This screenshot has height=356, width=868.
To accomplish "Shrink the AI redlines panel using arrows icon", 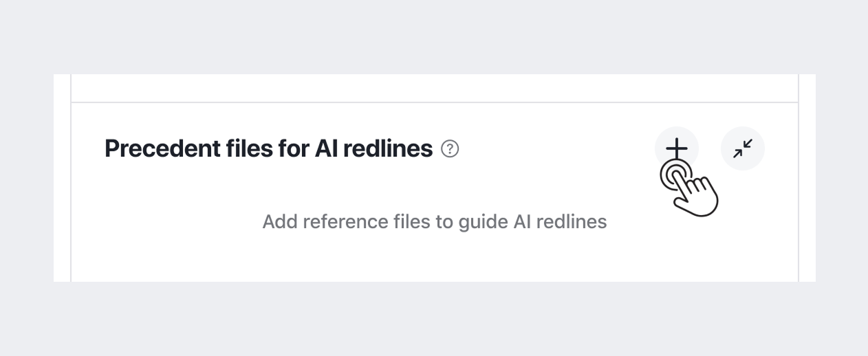I will (743, 148).
